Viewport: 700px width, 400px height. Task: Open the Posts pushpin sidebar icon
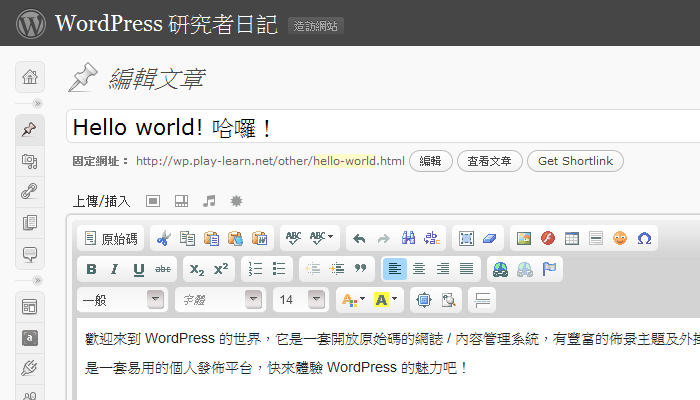[x=30, y=130]
